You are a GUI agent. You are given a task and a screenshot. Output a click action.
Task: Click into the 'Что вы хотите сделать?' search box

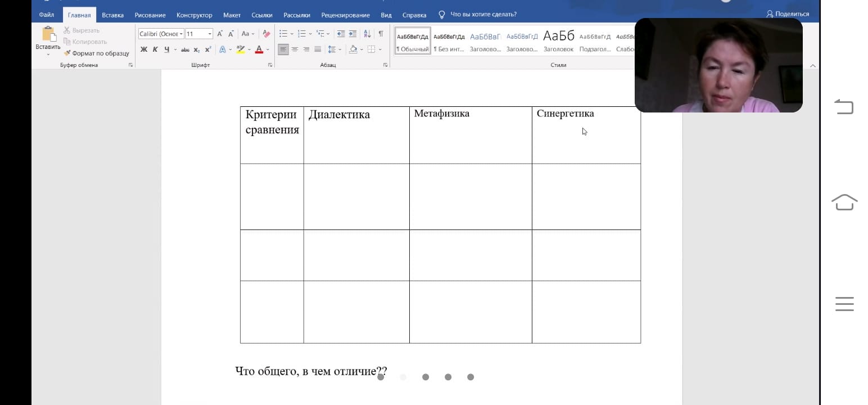[x=483, y=15]
